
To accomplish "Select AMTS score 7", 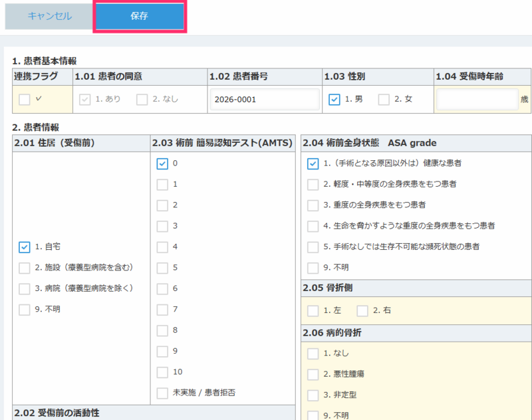I will point(162,310).
